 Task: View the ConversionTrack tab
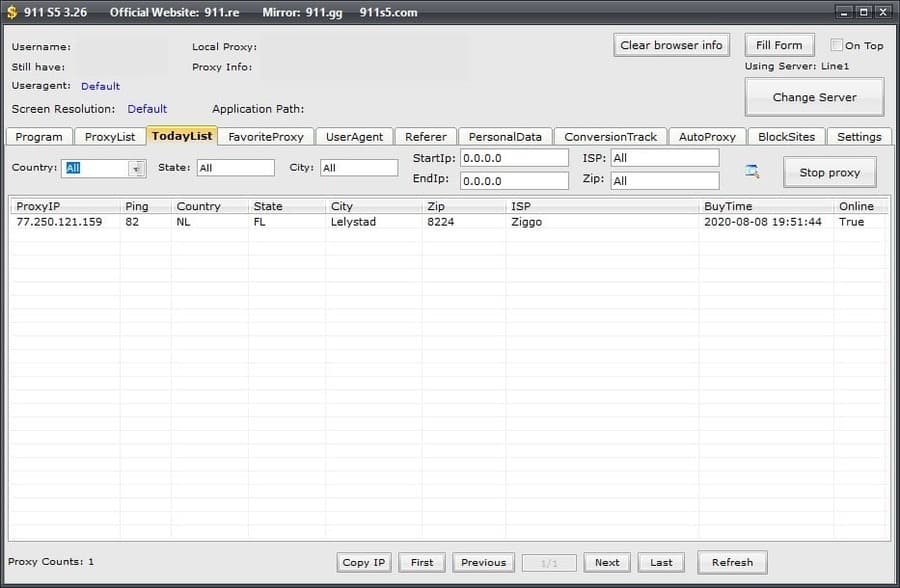(x=610, y=137)
